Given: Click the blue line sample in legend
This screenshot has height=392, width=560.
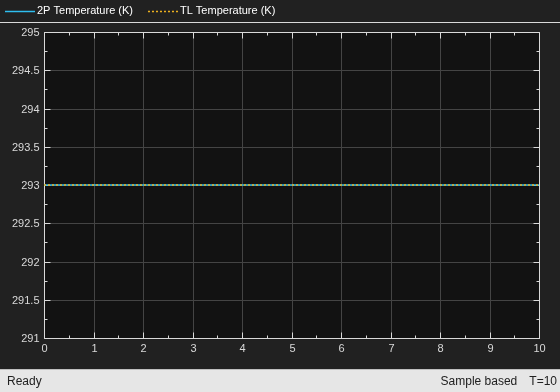Looking at the screenshot, I should click(20, 11).
